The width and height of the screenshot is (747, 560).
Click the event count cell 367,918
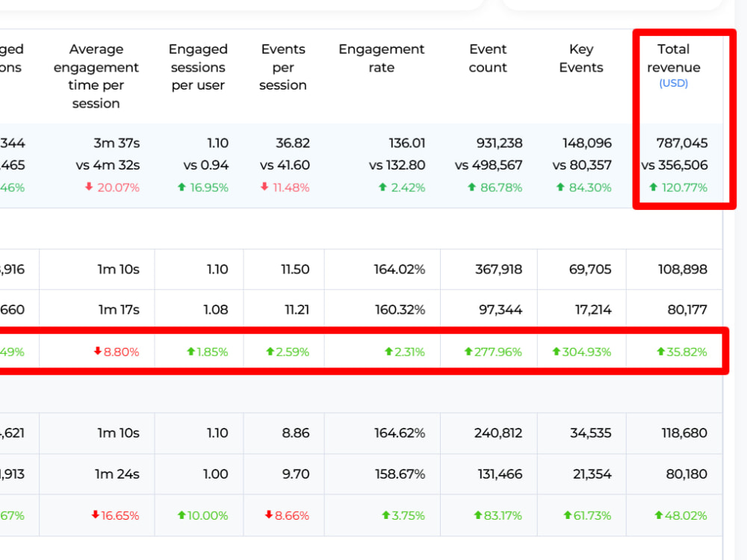coord(498,270)
